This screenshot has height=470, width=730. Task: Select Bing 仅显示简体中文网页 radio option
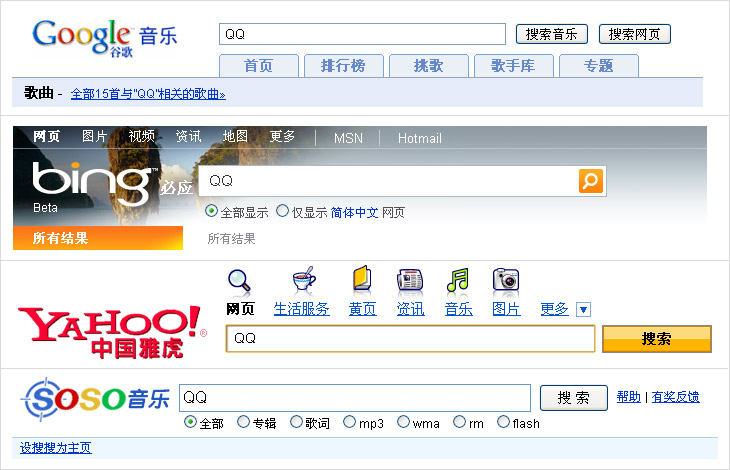[x=282, y=211]
